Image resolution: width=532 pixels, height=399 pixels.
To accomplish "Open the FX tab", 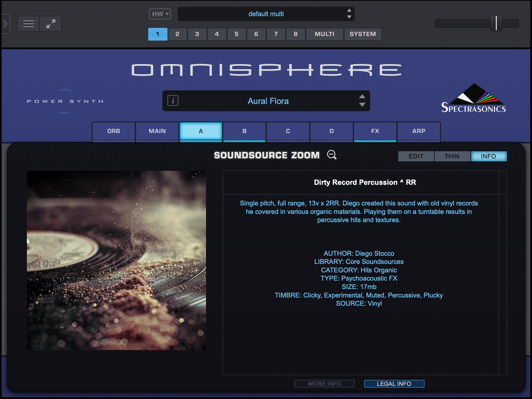I will (x=375, y=131).
